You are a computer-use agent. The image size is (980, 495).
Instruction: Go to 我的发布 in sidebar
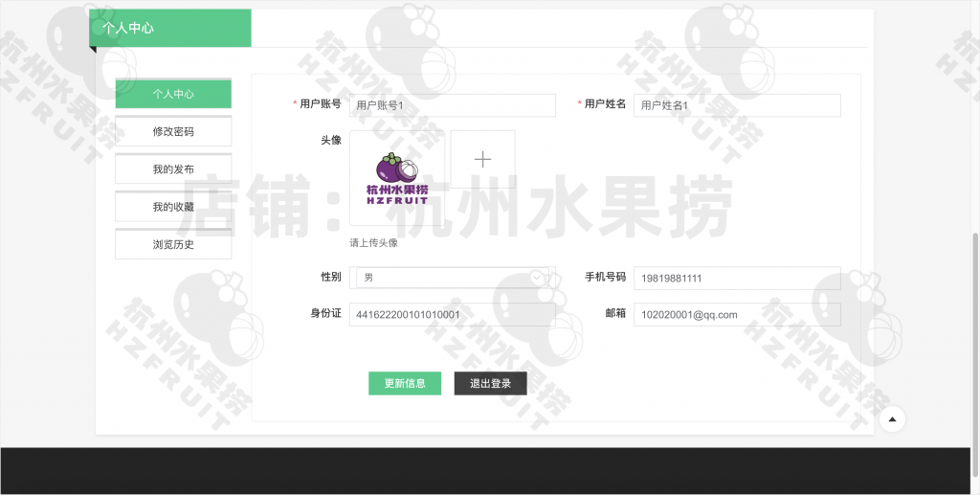pyautogui.click(x=173, y=169)
